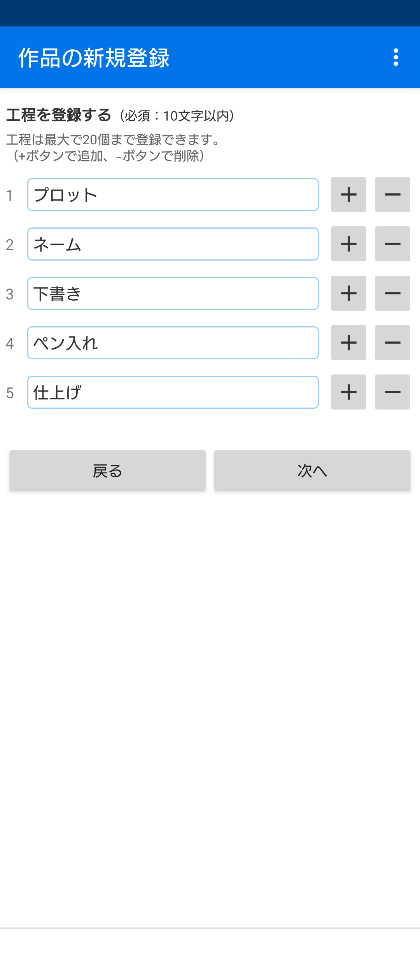Add a step after 下書き
420x980 pixels.
point(348,293)
